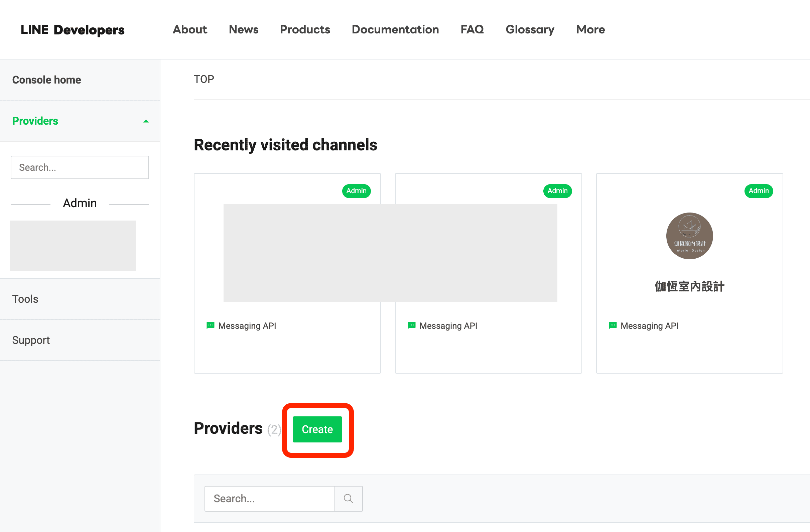This screenshot has width=810, height=532.
Task: Collapse the Providers sidebar section arrow
Action: 146,121
